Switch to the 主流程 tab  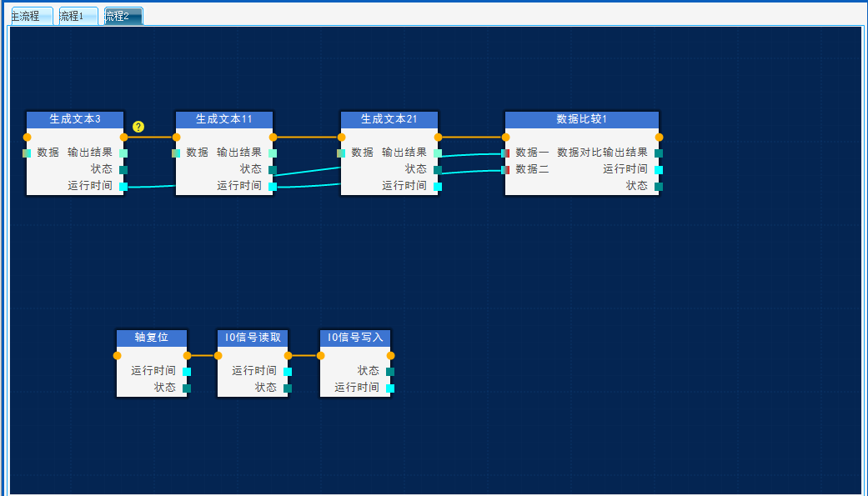coord(32,16)
